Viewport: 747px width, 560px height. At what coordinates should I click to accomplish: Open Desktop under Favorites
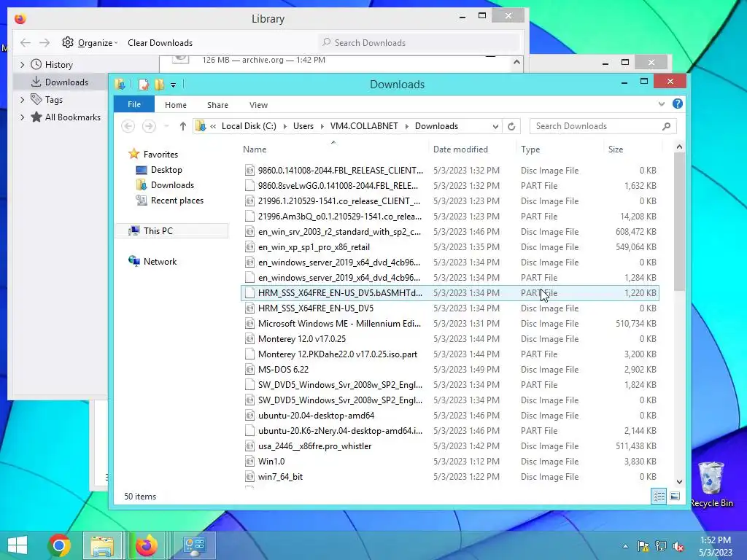tap(166, 169)
